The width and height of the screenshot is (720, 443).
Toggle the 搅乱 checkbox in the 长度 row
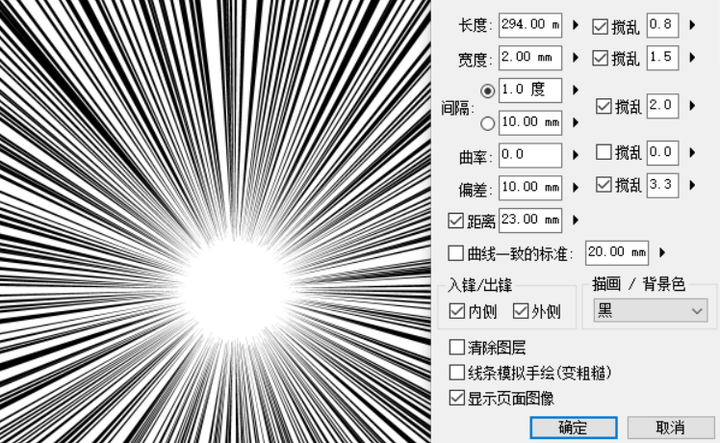point(600,27)
